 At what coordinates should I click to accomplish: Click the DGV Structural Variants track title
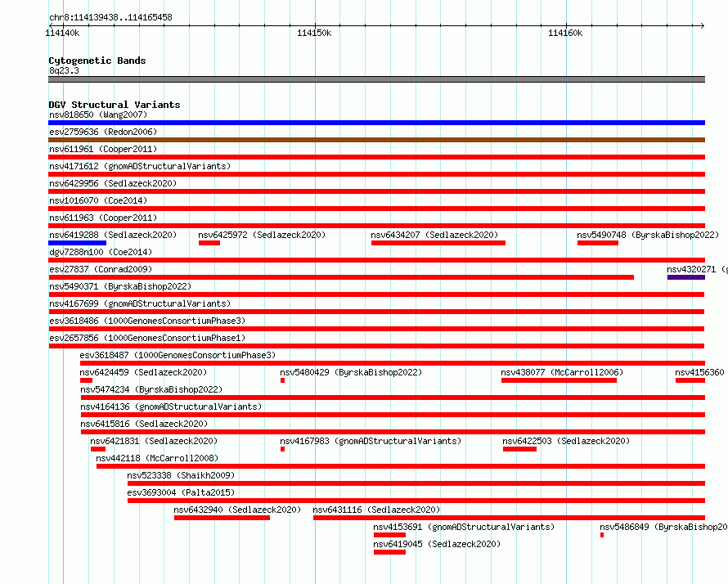pyautogui.click(x=115, y=105)
